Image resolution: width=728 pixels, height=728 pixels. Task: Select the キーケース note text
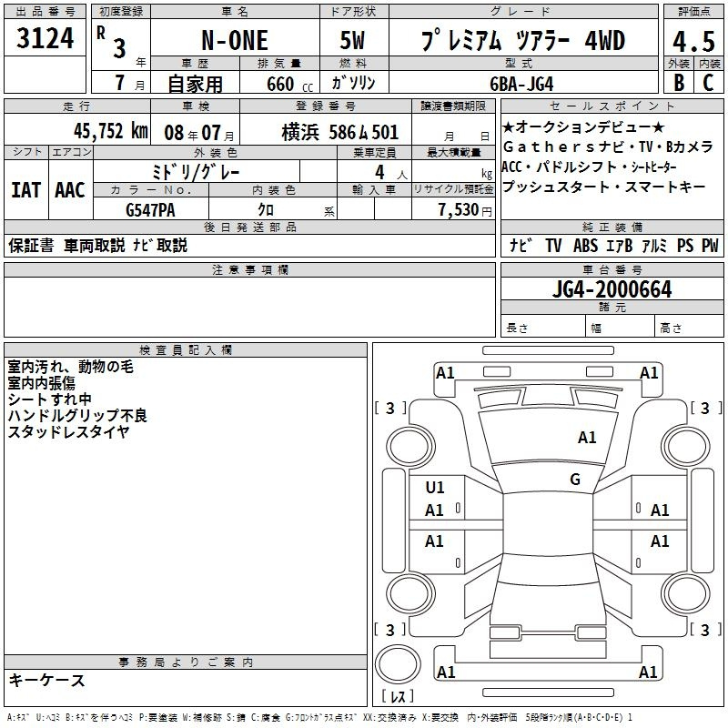47,681
